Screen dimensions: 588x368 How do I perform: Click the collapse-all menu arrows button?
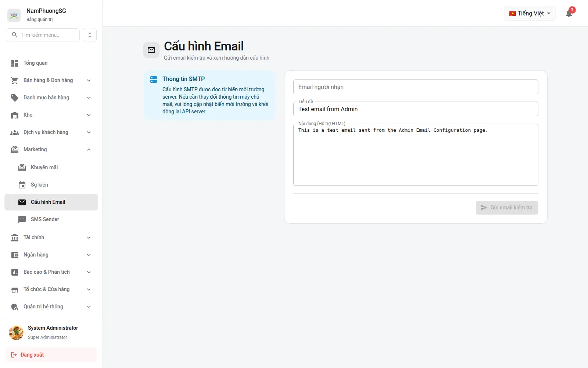pos(90,35)
